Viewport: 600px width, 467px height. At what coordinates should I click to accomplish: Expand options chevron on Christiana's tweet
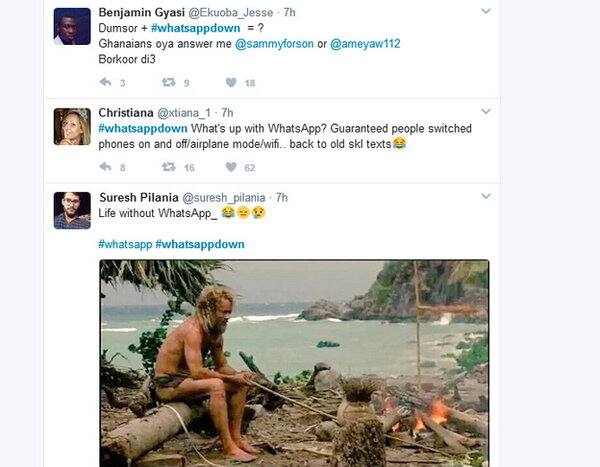486,112
